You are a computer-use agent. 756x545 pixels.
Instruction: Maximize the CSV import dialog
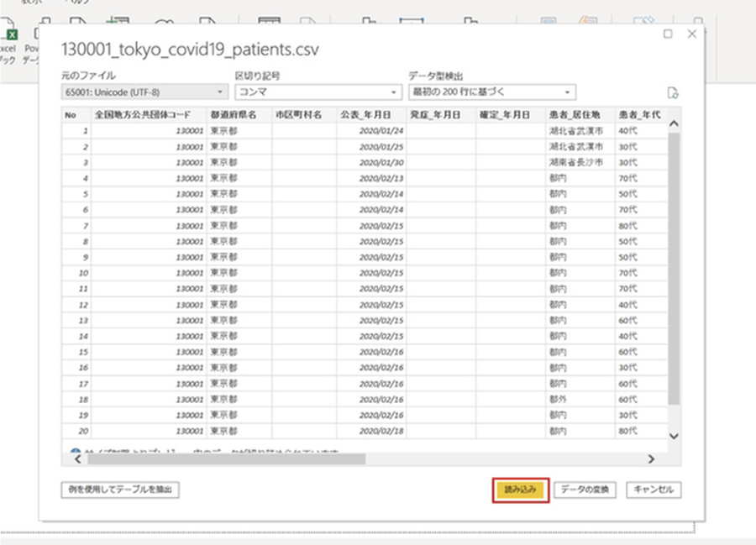pyautogui.click(x=668, y=34)
